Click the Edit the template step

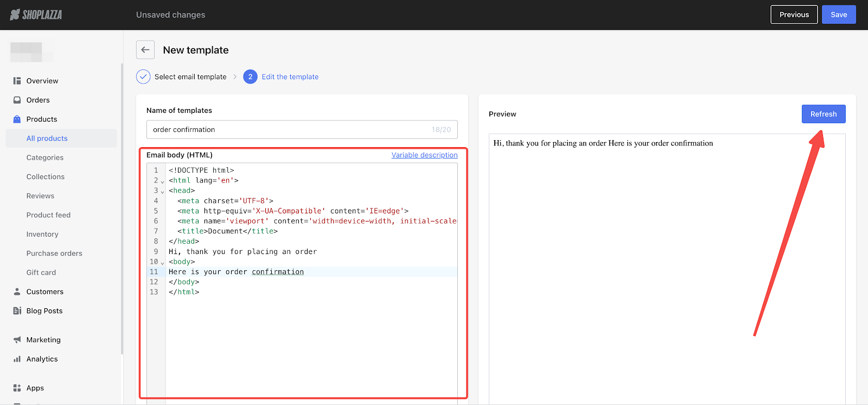click(x=290, y=77)
